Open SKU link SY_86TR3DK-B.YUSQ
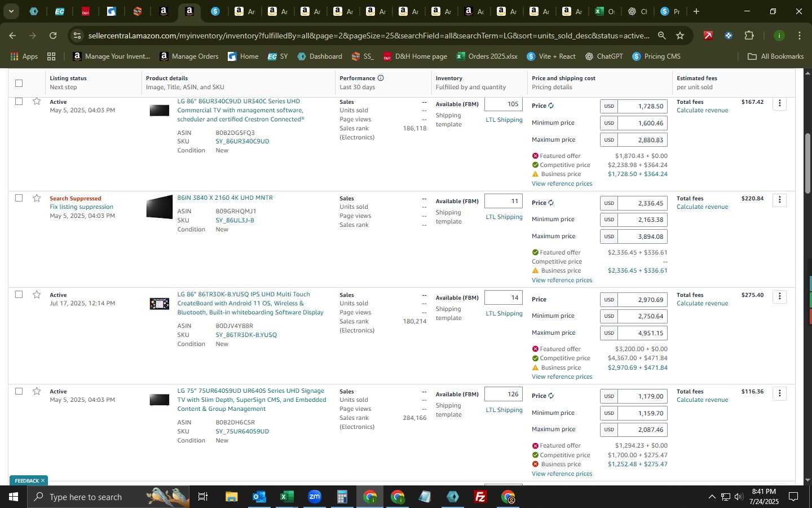This screenshot has width=812, height=508. coord(246,335)
